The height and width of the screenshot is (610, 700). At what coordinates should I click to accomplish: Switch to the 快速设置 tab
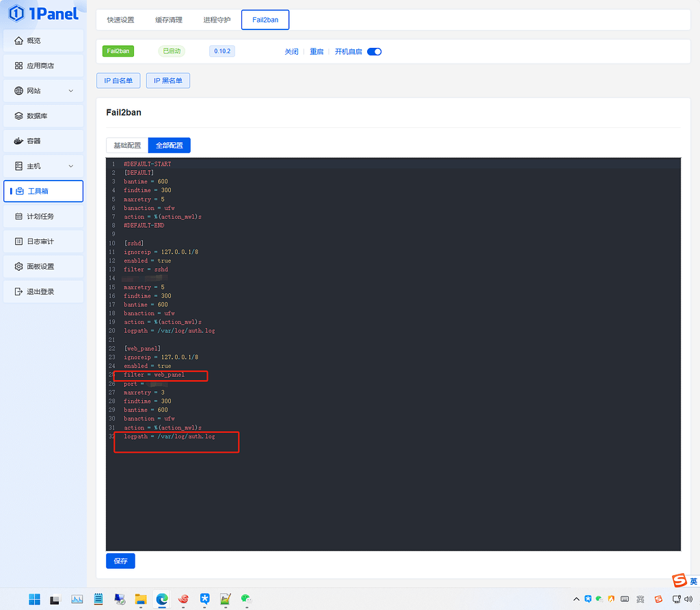(x=120, y=20)
